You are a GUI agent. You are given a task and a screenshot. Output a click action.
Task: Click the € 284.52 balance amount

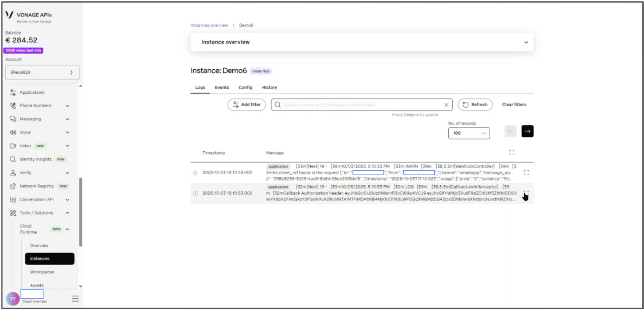point(21,40)
